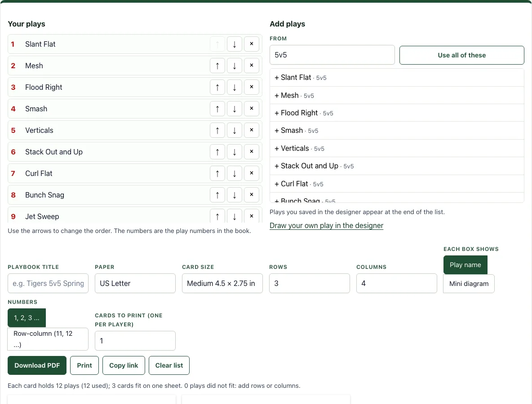Image resolution: width=532 pixels, height=404 pixels.
Task: Add Flood Right 5v5 play
Action: (x=397, y=113)
